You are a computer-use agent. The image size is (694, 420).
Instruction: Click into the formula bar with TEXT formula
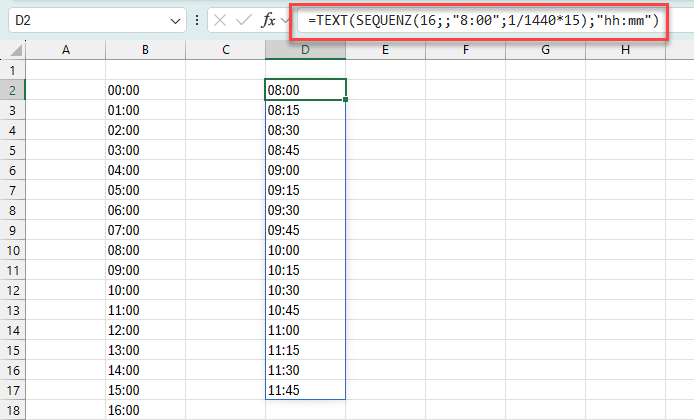(480, 20)
